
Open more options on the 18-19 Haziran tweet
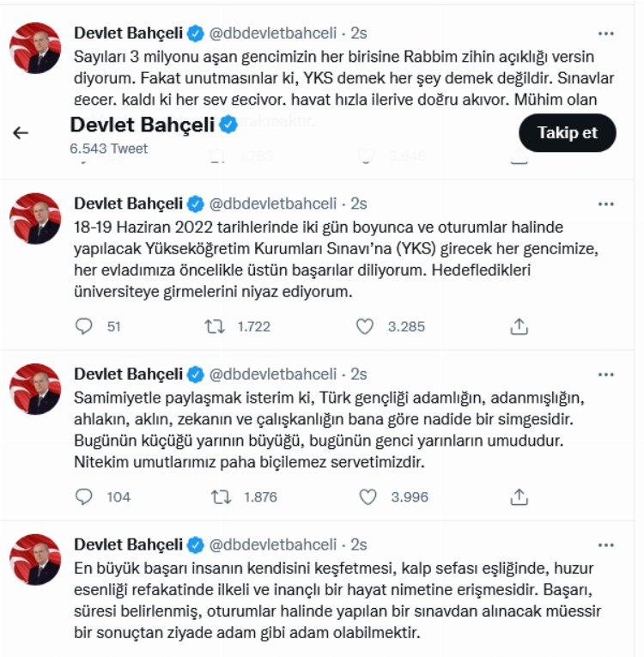coord(606,204)
